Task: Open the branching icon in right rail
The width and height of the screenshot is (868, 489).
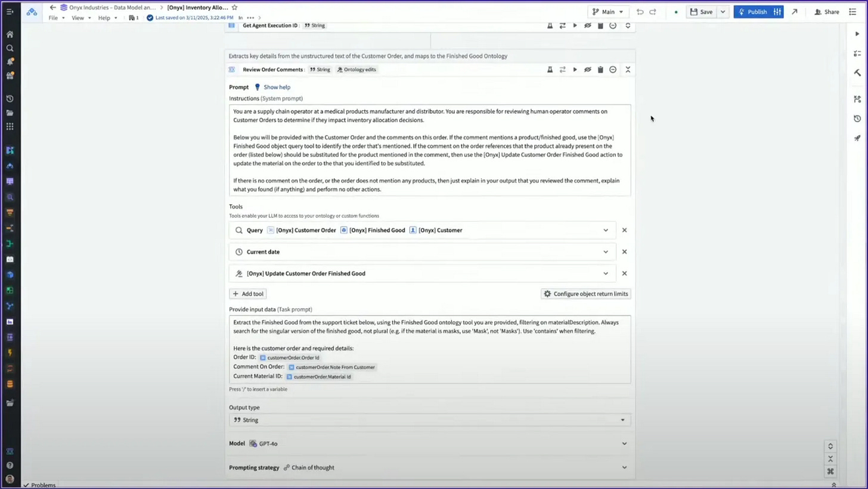Action: tap(857, 99)
